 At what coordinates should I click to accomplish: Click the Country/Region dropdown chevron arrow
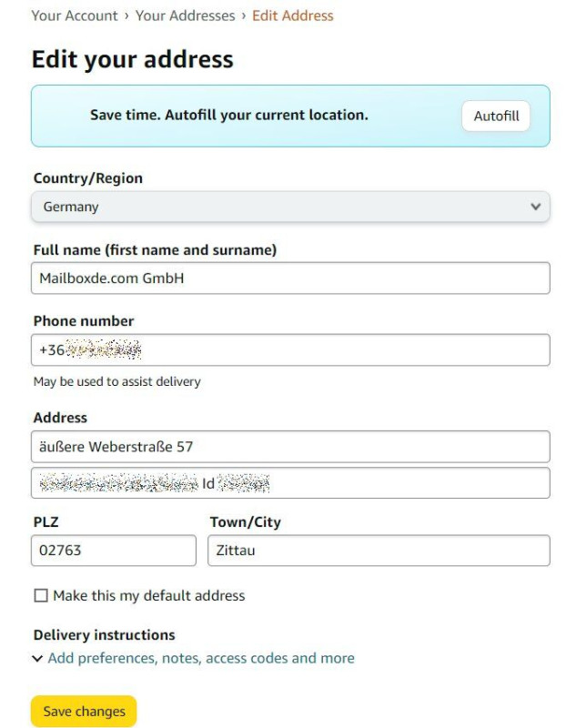coord(535,207)
